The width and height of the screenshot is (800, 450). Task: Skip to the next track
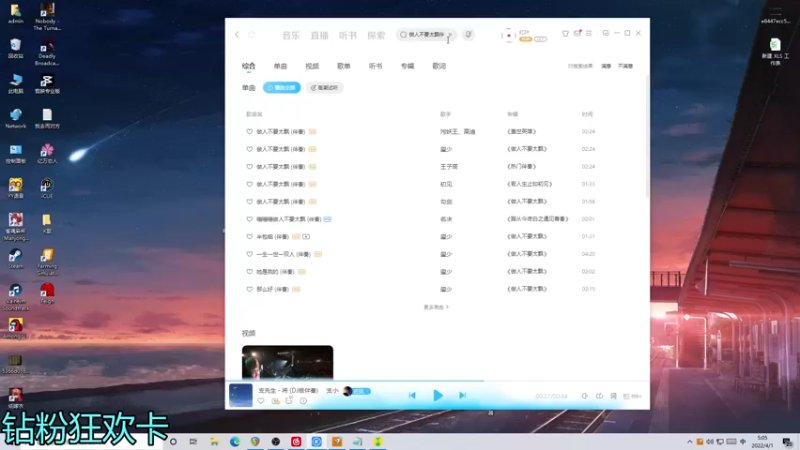(x=462, y=395)
